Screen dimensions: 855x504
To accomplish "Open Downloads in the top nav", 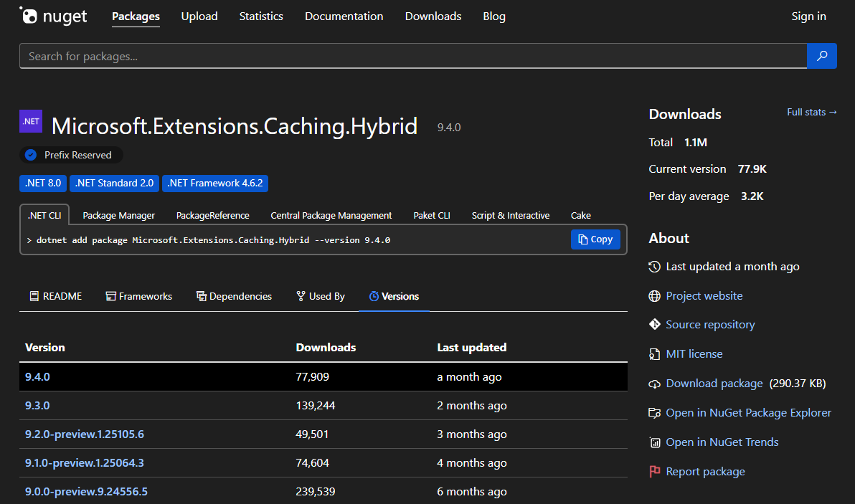I will pyautogui.click(x=433, y=16).
